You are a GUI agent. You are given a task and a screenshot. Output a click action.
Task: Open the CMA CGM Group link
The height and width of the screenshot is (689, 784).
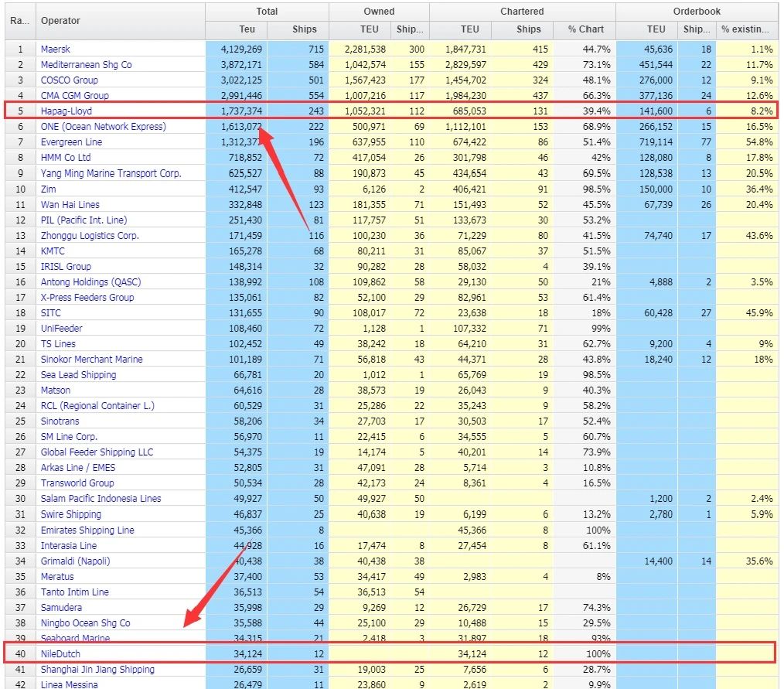click(74, 95)
